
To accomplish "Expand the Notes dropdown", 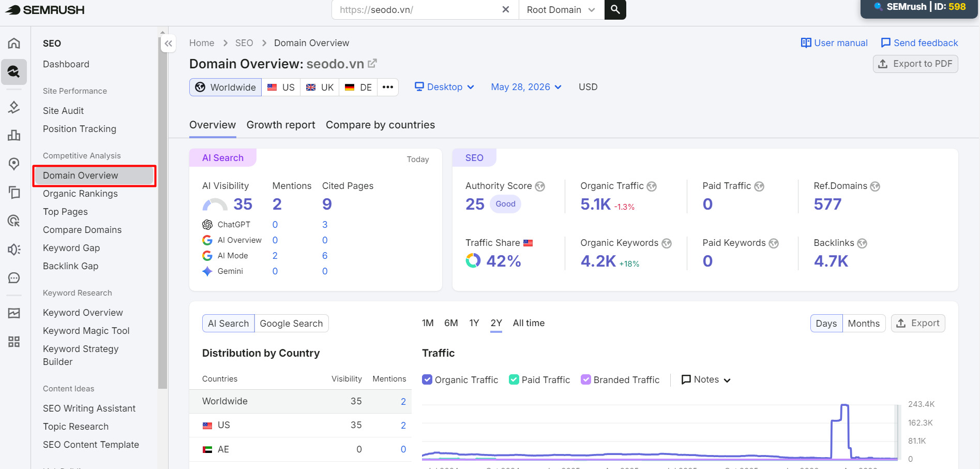I will point(706,379).
